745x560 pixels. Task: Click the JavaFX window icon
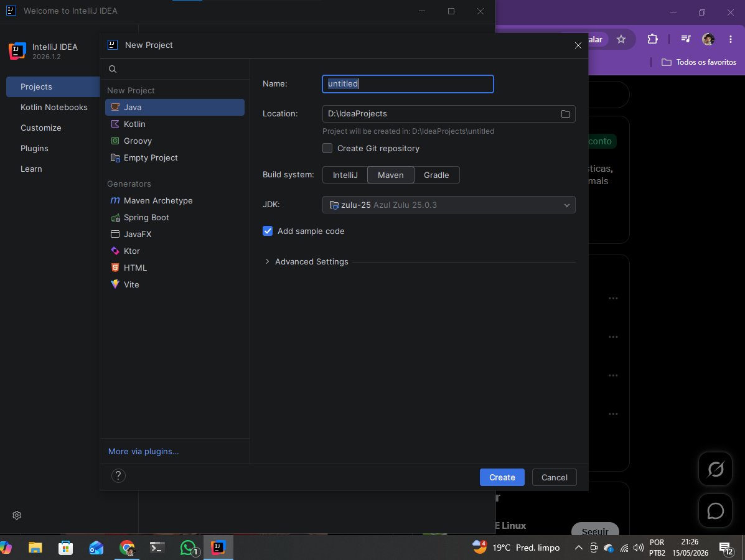(x=115, y=234)
